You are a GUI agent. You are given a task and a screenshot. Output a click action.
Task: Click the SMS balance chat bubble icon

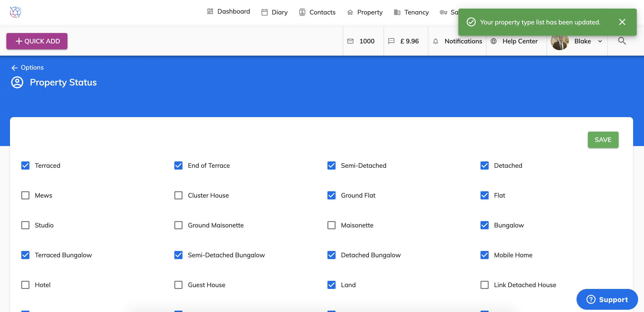[x=391, y=41]
